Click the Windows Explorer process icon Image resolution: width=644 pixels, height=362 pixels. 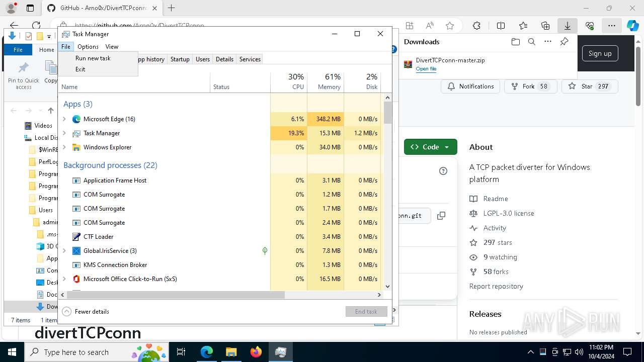76,147
